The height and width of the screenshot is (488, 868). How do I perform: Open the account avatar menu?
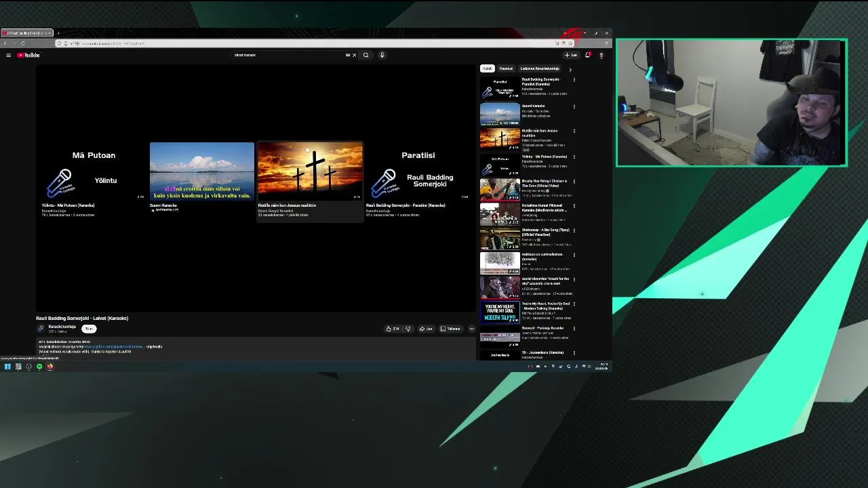(x=601, y=55)
